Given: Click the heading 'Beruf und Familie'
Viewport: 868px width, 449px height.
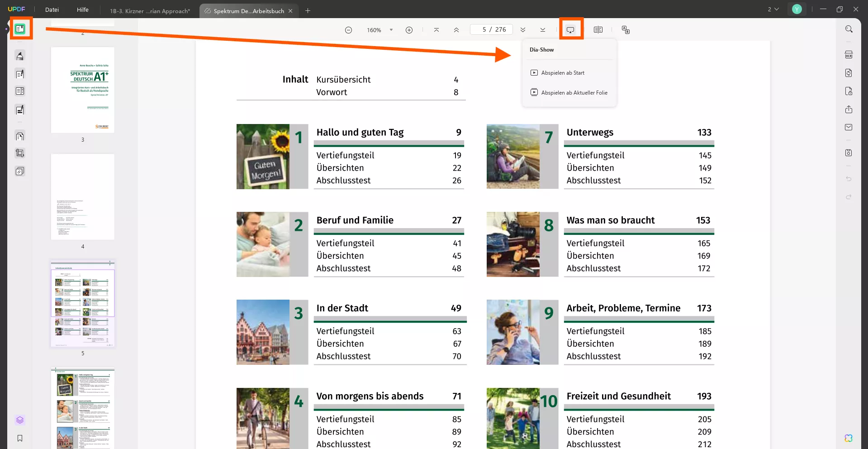Looking at the screenshot, I should click(355, 220).
